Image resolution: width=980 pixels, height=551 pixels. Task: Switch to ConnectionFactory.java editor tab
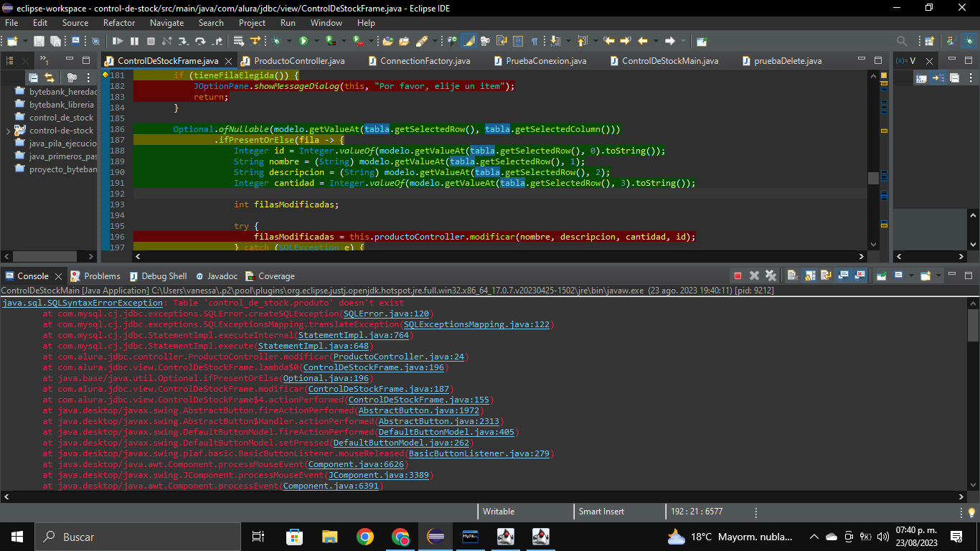click(x=425, y=61)
